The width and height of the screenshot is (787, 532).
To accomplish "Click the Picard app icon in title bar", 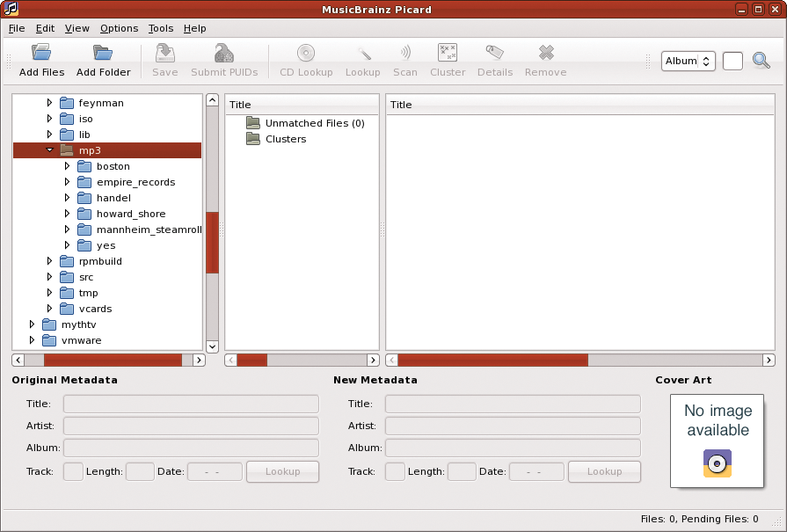I will 11,9.
